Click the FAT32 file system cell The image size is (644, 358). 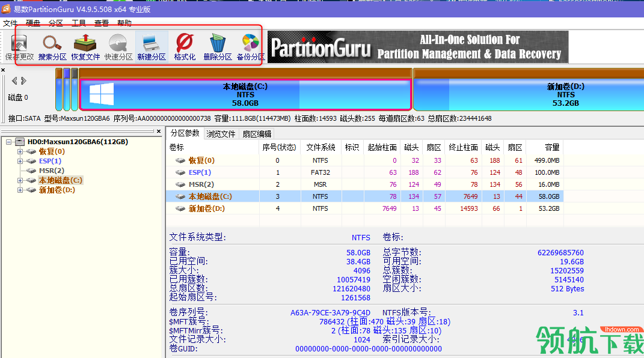tap(320, 172)
